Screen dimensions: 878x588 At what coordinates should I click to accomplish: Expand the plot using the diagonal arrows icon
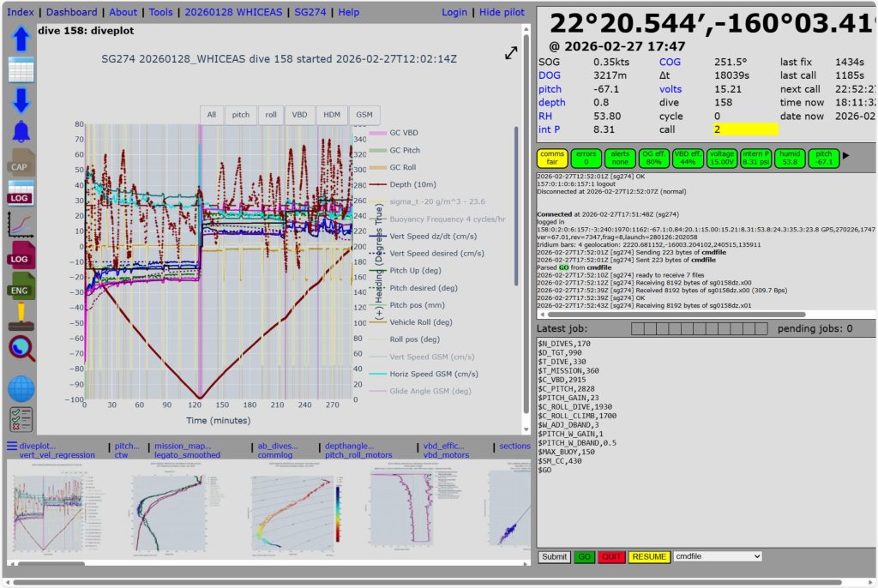click(x=511, y=53)
